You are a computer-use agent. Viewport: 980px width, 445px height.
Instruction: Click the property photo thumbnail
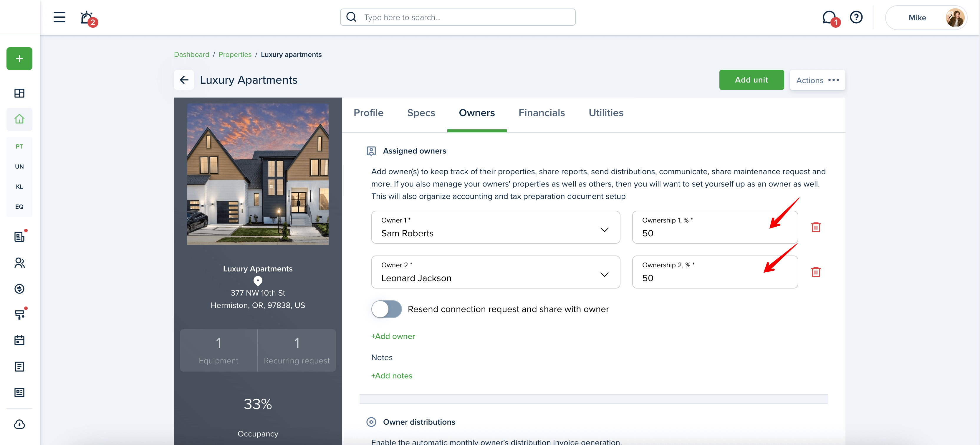pos(258,174)
